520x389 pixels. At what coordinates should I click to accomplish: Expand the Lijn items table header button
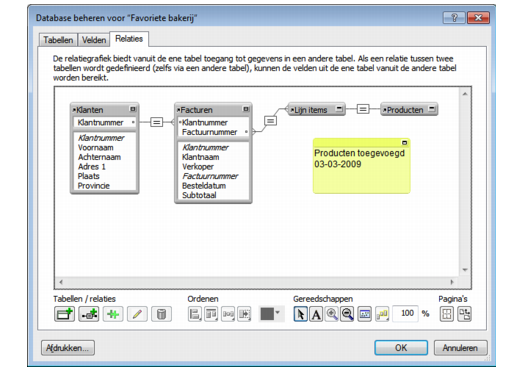339,108
